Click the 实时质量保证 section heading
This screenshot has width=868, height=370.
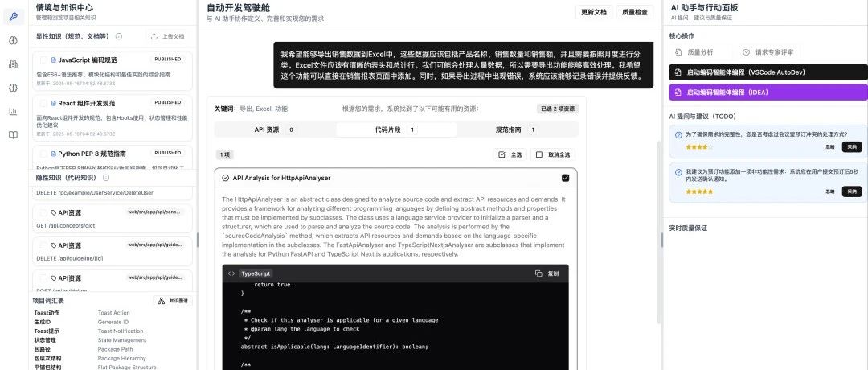coord(688,228)
